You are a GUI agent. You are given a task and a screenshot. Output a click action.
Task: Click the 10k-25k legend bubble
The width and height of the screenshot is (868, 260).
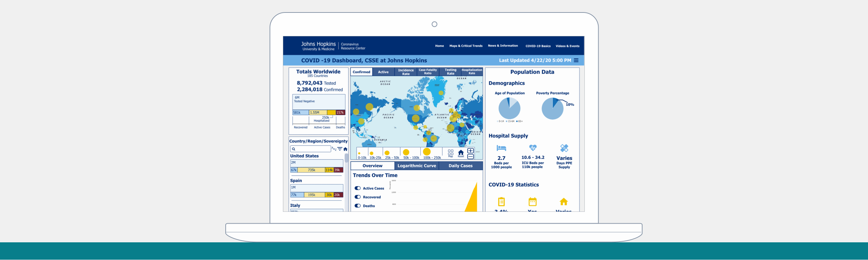372,153
